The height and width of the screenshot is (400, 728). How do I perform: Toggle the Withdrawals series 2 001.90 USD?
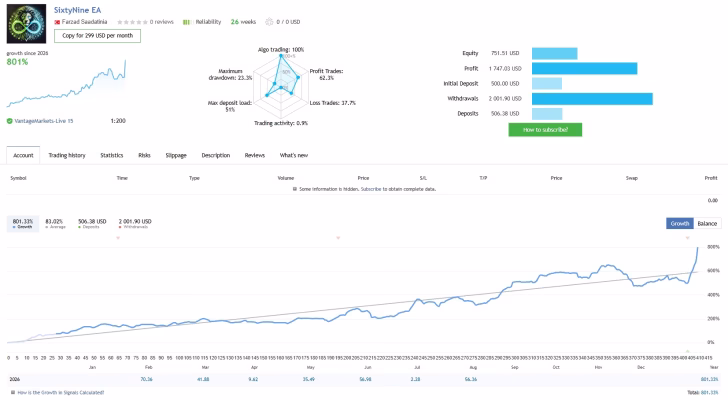(x=135, y=224)
